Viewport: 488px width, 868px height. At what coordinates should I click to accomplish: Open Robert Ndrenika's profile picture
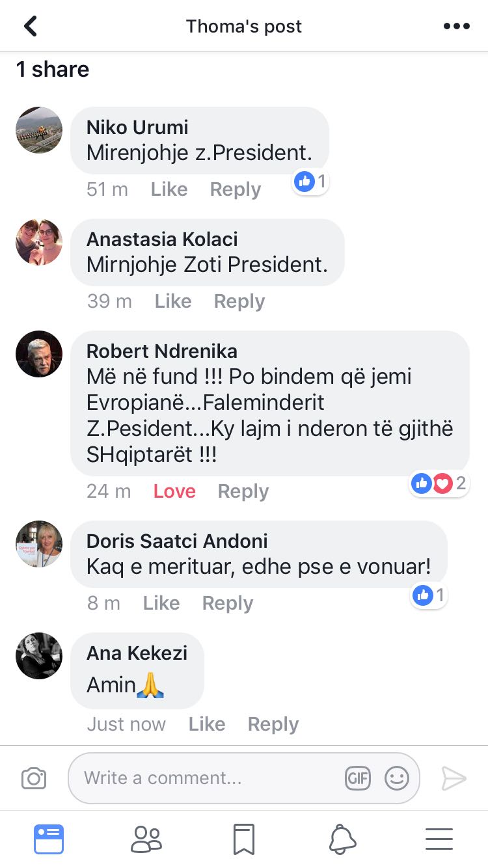[39, 354]
